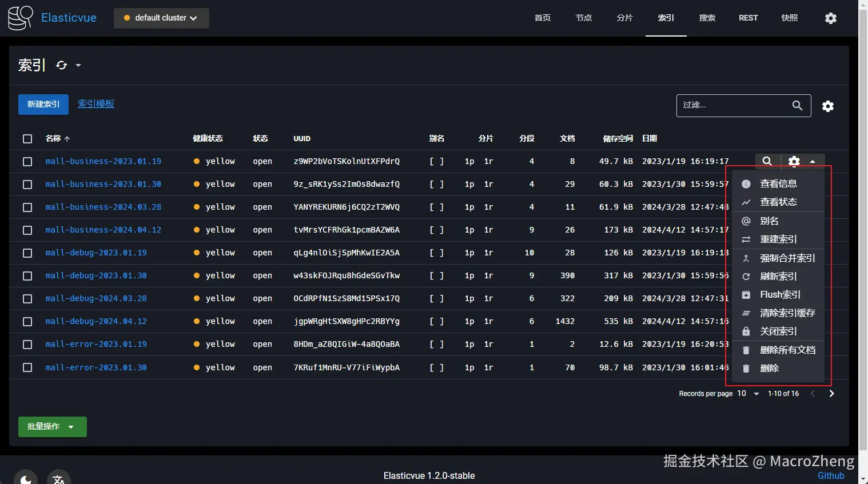Click the 新建索引 button
This screenshot has width=868, height=484.
point(43,105)
